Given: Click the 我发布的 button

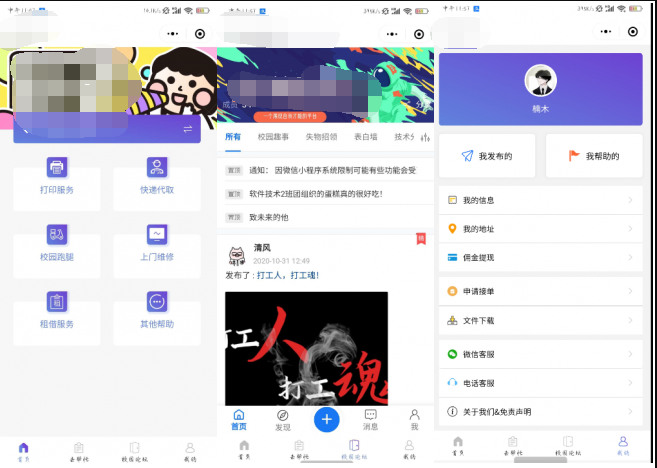Looking at the screenshot, I should (488, 156).
